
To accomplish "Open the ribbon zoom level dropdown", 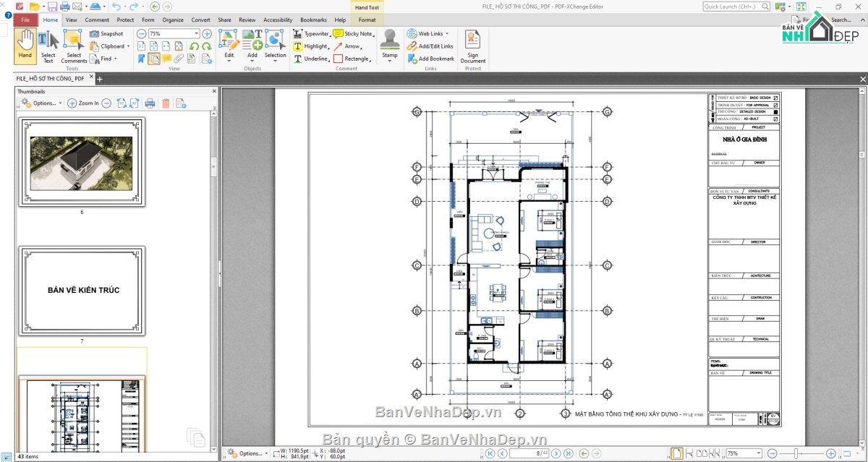I will [x=196, y=34].
